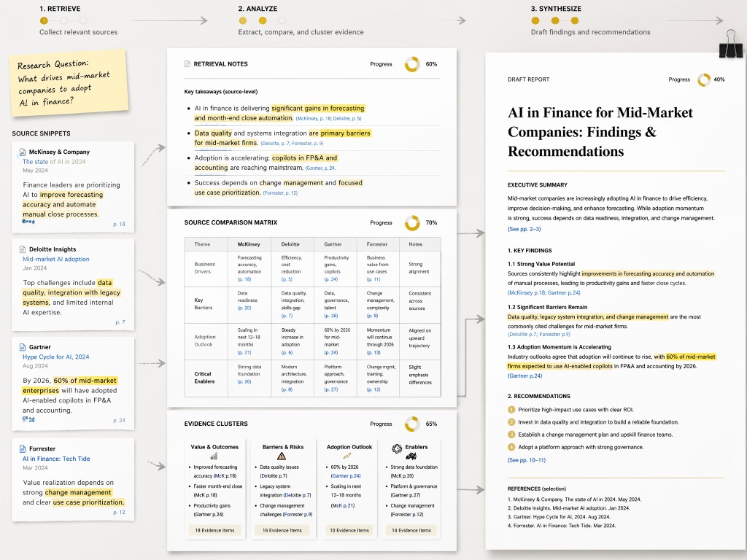
Task: Open the 'Hype Cycle for AI, 2024' link
Action: [55, 357]
